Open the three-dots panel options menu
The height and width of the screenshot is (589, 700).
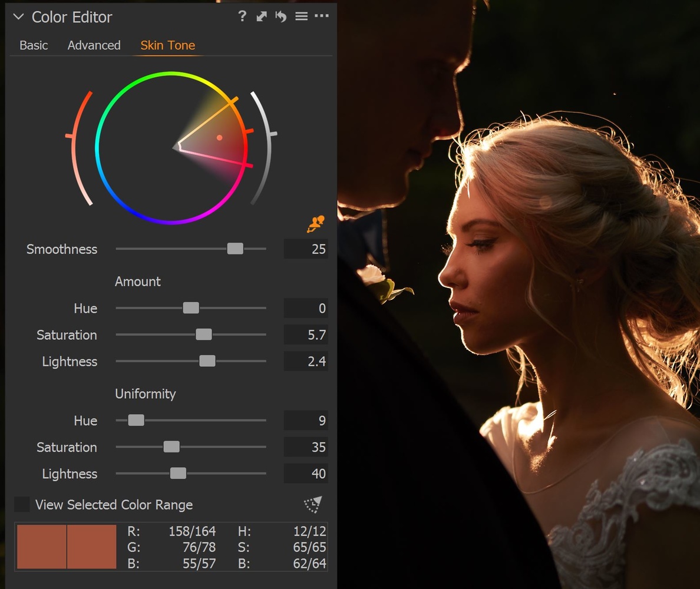pyautogui.click(x=322, y=16)
